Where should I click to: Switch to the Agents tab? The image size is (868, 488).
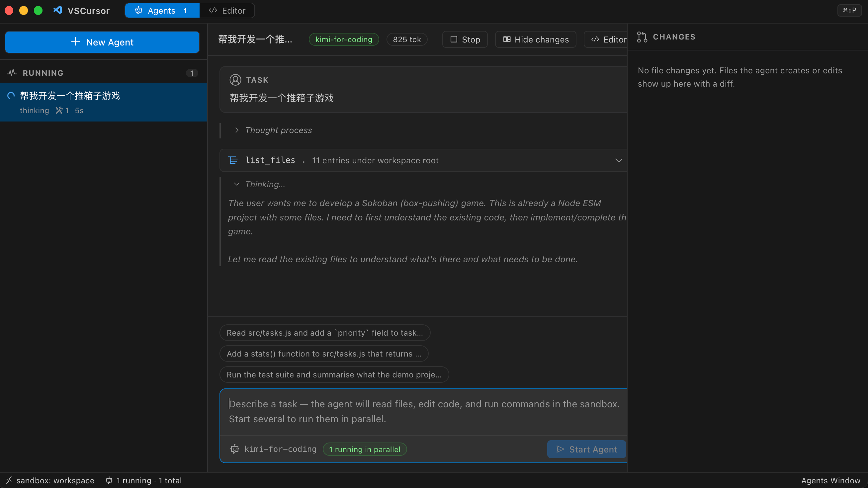click(x=162, y=10)
